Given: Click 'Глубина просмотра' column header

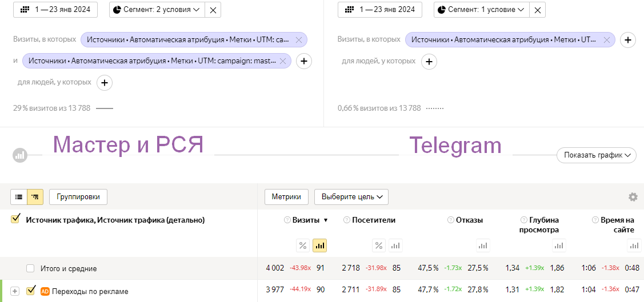Looking at the screenshot, I should pos(539,225).
